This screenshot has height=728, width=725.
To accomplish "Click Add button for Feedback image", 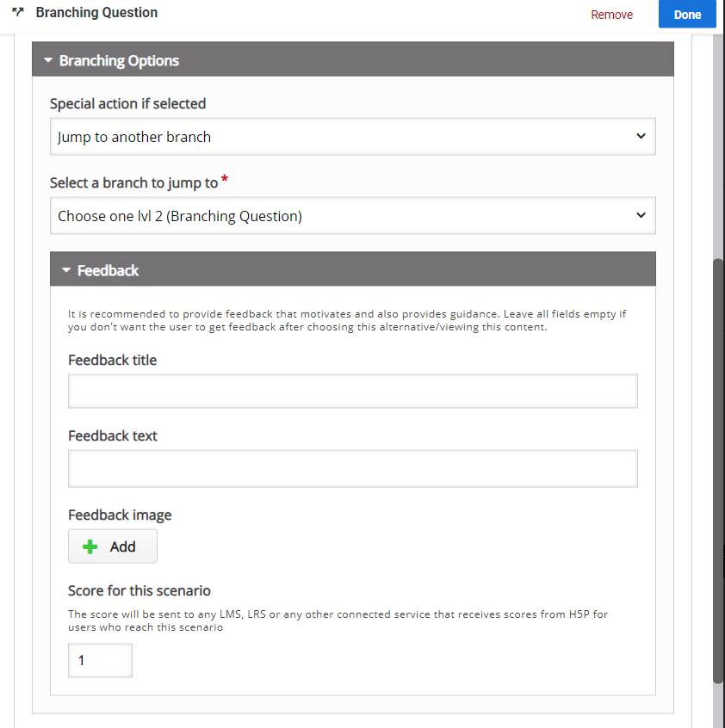I will (113, 546).
